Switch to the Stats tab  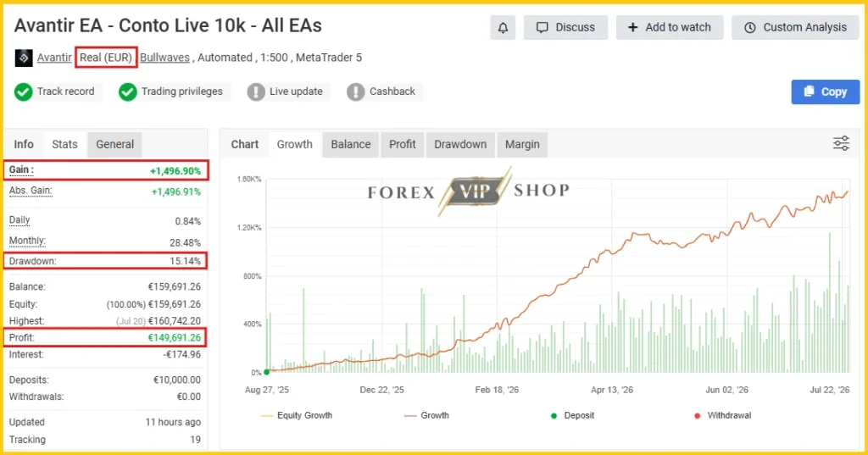[64, 145]
